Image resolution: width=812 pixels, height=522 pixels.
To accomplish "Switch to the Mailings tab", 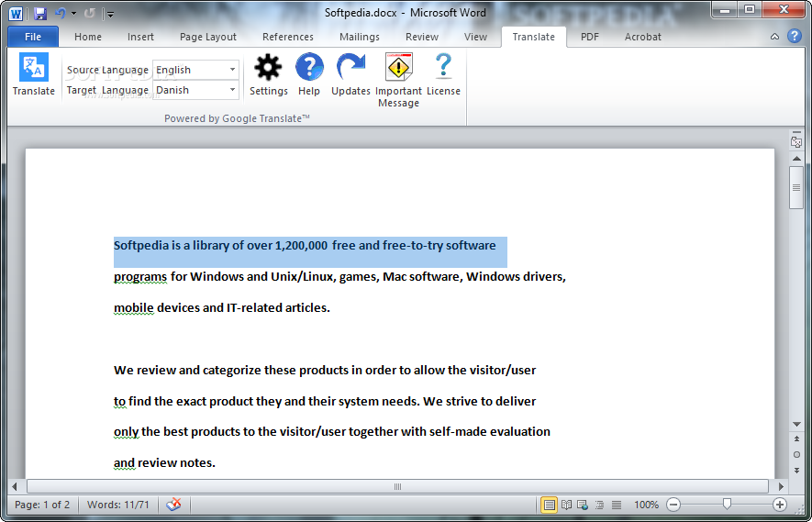I will pyautogui.click(x=360, y=37).
